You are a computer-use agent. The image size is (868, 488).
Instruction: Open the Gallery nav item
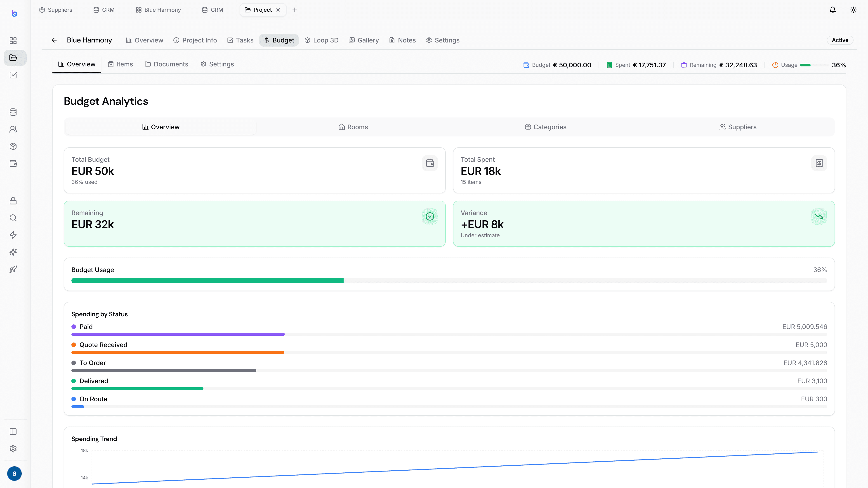pos(363,40)
